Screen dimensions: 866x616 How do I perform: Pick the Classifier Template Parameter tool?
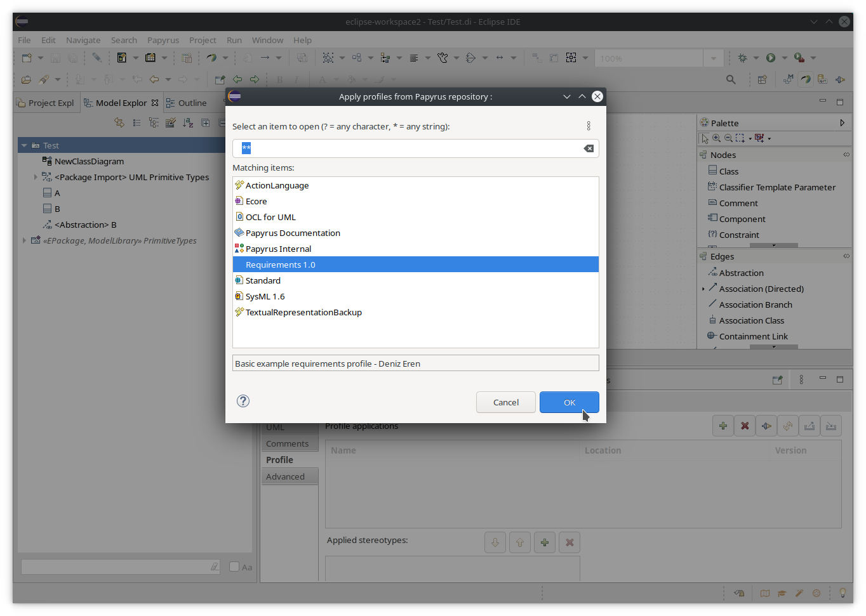tap(771, 187)
